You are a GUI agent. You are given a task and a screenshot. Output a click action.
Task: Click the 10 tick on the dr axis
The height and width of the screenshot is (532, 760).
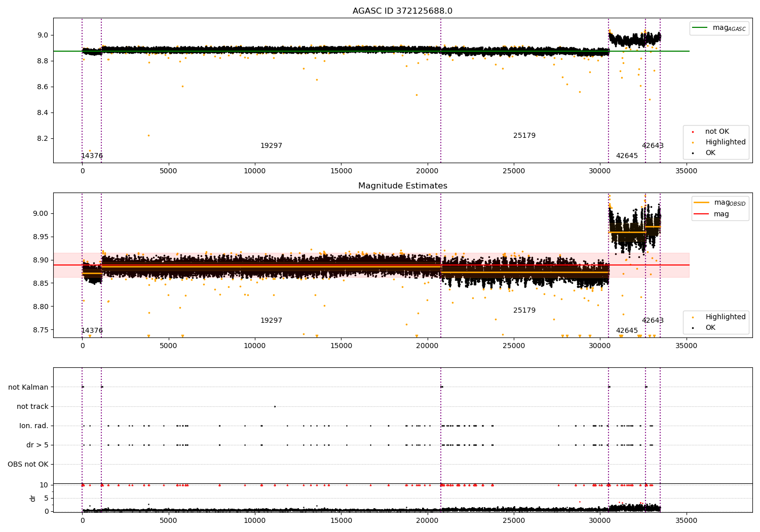click(44, 485)
